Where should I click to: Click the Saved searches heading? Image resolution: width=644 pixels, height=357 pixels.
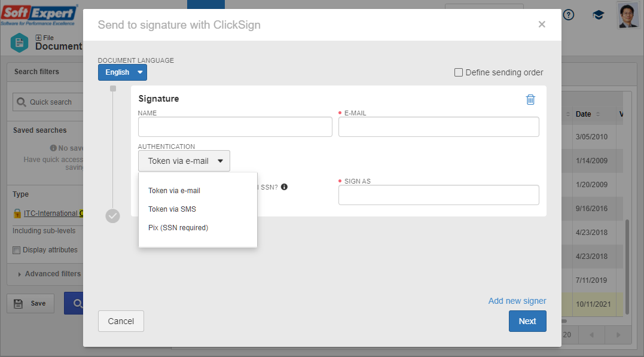point(39,130)
